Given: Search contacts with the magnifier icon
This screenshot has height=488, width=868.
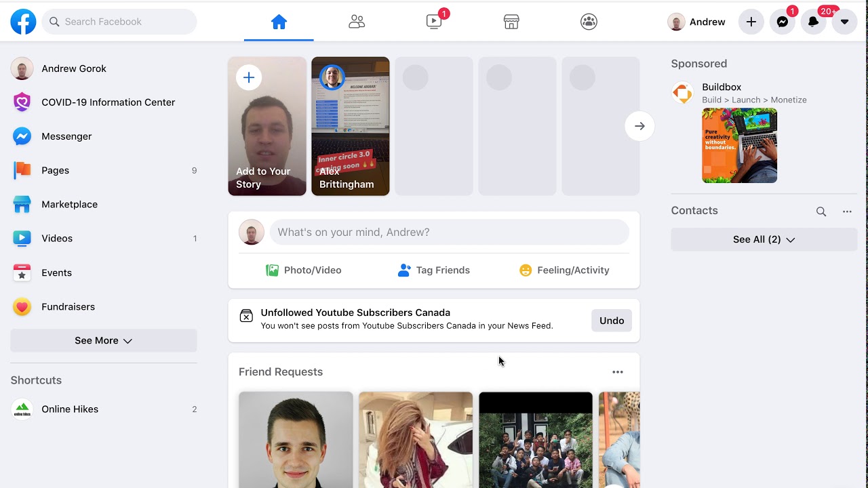Looking at the screenshot, I should tap(821, 211).
